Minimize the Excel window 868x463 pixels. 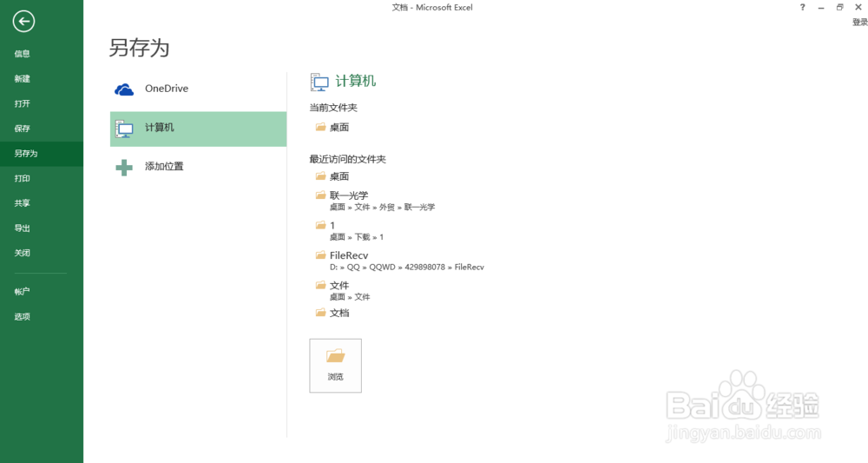coord(821,7)
